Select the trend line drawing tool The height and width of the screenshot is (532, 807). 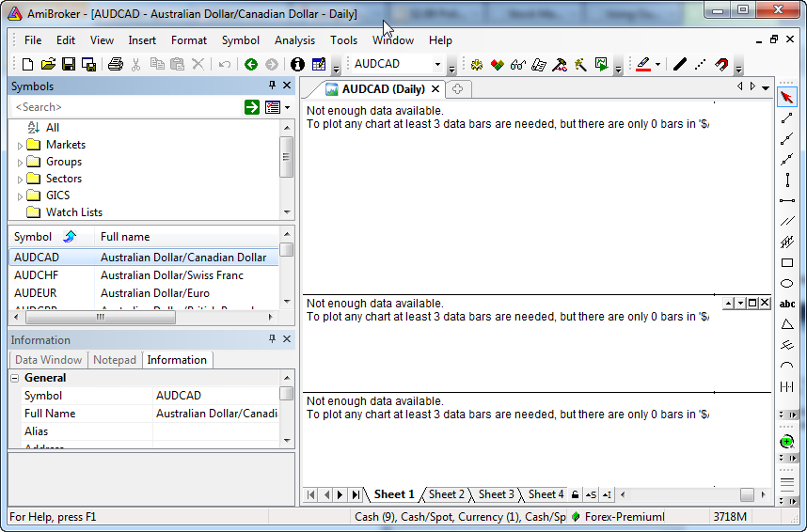tap(786, 118)
